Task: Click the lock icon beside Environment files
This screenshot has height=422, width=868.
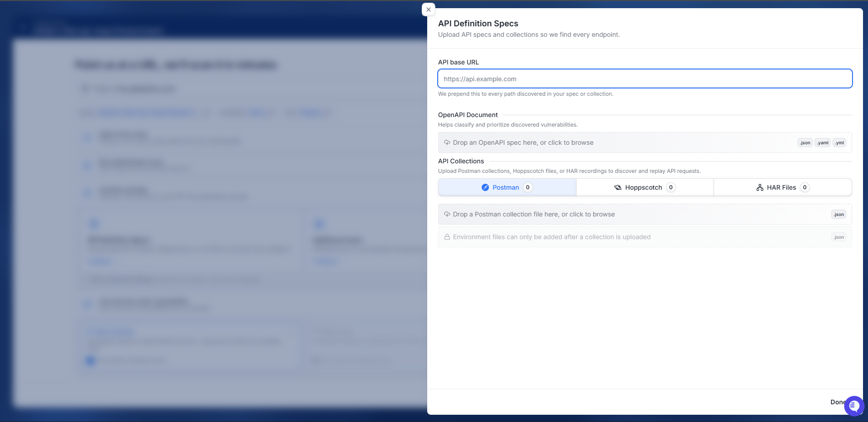Action: [x=447, y=237]
